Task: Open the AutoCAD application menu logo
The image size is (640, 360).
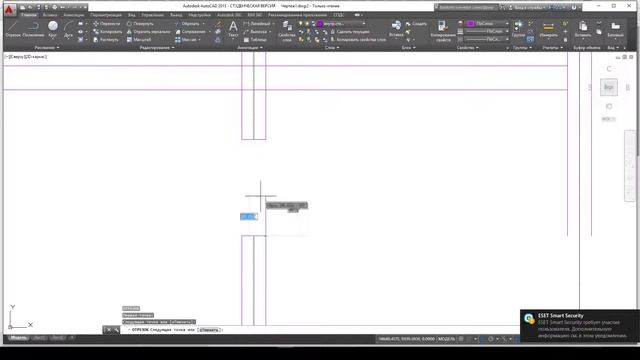Action: pyautogui.click(x=9, y=9)
